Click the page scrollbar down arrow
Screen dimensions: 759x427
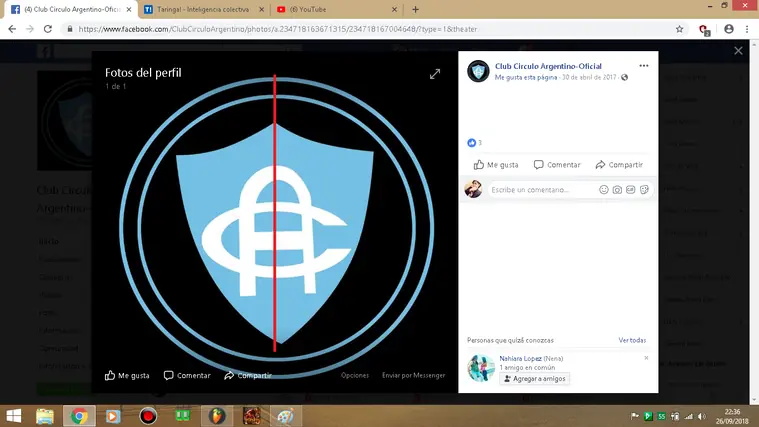tap(755, 400)
